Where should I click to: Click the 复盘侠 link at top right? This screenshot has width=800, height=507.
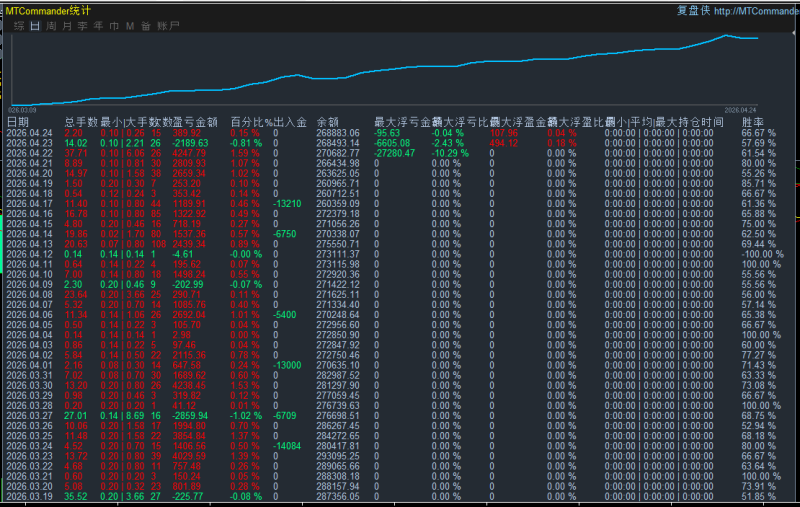(x=693, y=10)
